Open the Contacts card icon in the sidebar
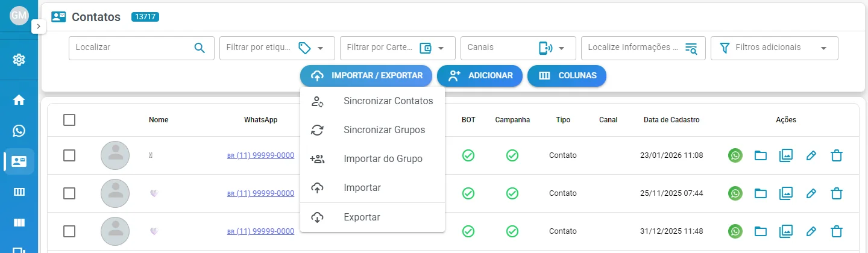Viewport: 868px width, 253px height. [x=19, y=161]
